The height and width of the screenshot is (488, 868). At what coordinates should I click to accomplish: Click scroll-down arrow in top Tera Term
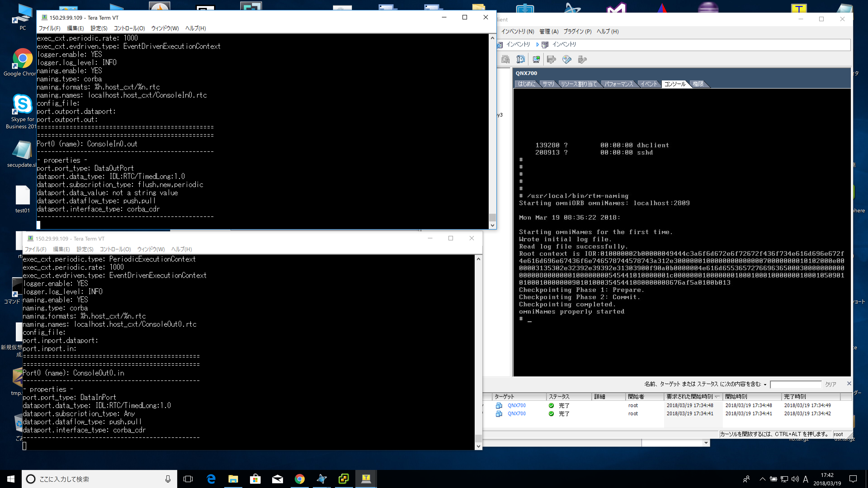point(493,225)
